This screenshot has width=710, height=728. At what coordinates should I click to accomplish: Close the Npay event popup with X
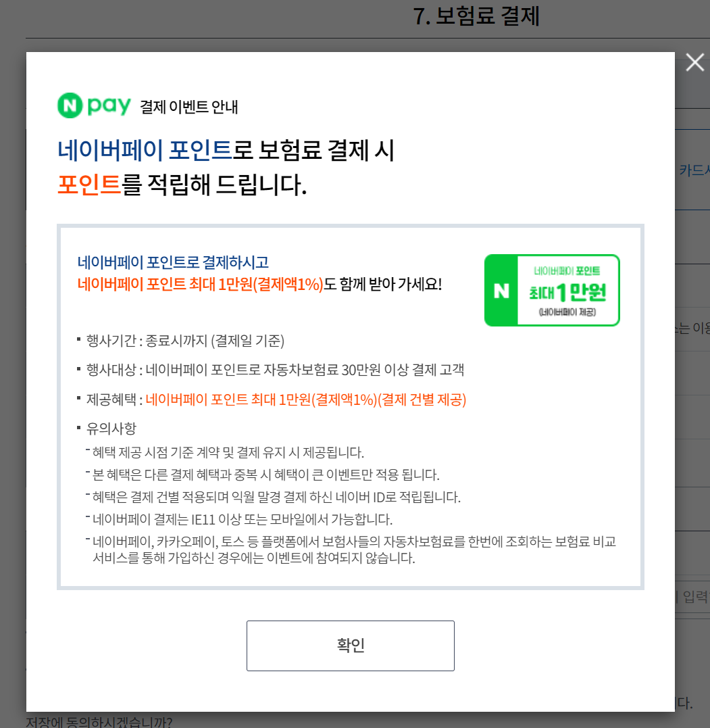694,62
